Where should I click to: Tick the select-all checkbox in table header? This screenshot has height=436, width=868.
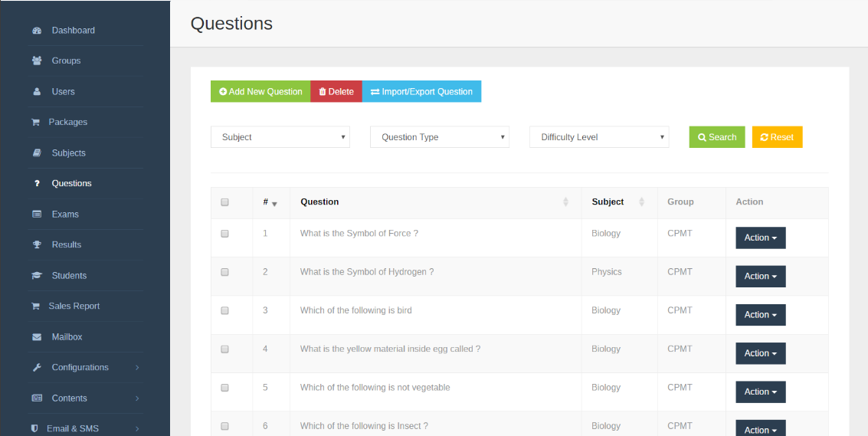point(224,202)
